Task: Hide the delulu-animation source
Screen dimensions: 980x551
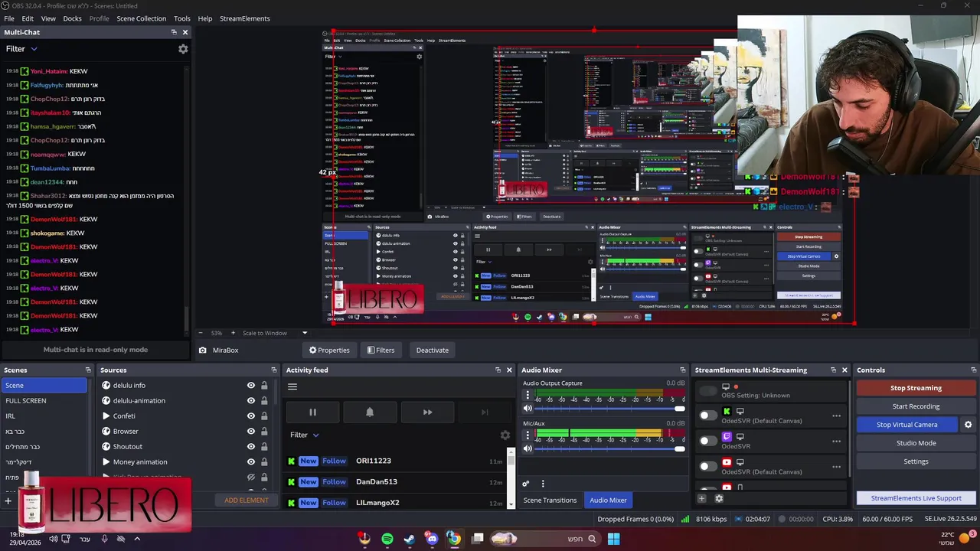Action: 250,400
